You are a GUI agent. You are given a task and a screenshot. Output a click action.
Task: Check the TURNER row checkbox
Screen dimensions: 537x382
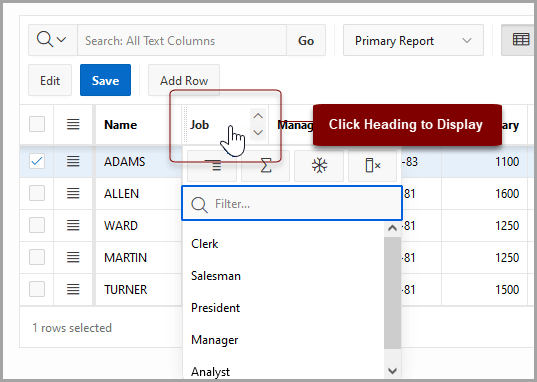point(37,289)
